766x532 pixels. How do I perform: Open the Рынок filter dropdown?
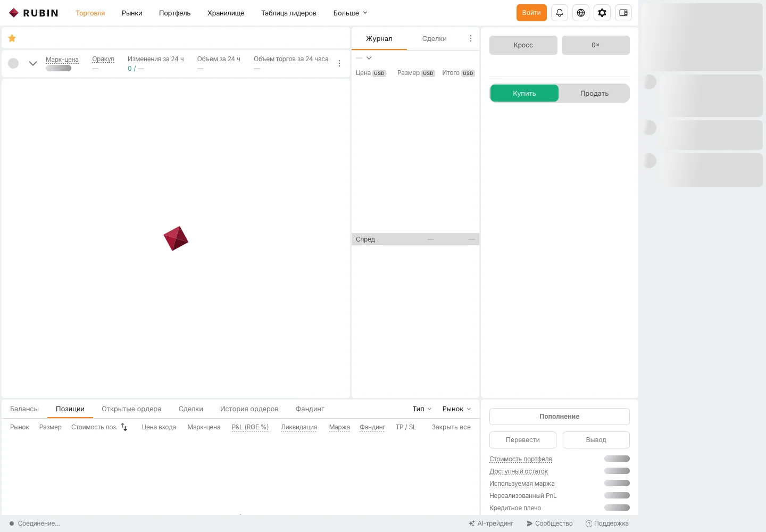(x=456, y=409)
